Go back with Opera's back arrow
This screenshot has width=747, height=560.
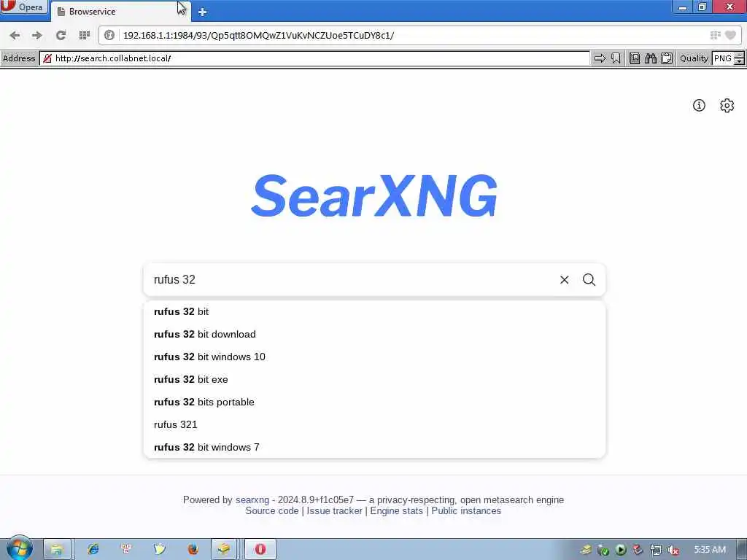pos(15,35)
